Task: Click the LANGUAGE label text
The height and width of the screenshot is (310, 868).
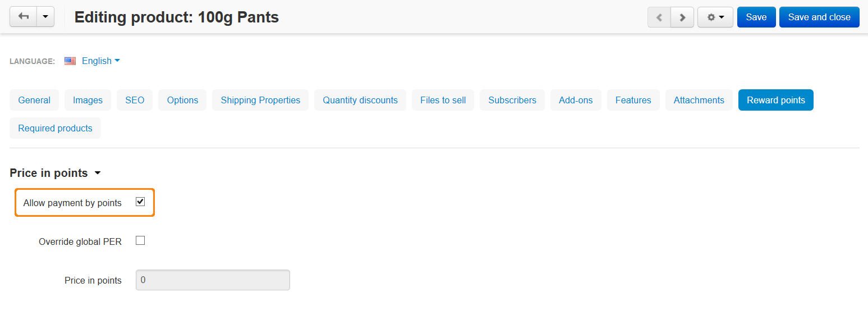Action: coord(32,61)
